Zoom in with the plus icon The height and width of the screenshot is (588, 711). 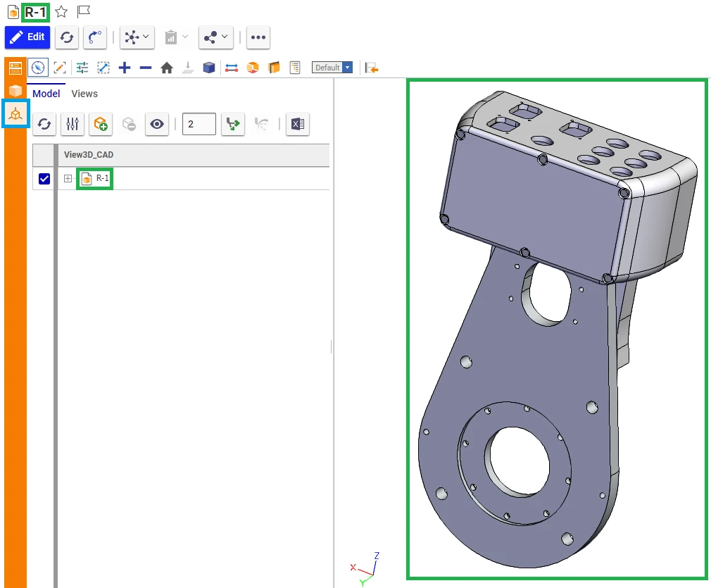click(x=124, y=68)
